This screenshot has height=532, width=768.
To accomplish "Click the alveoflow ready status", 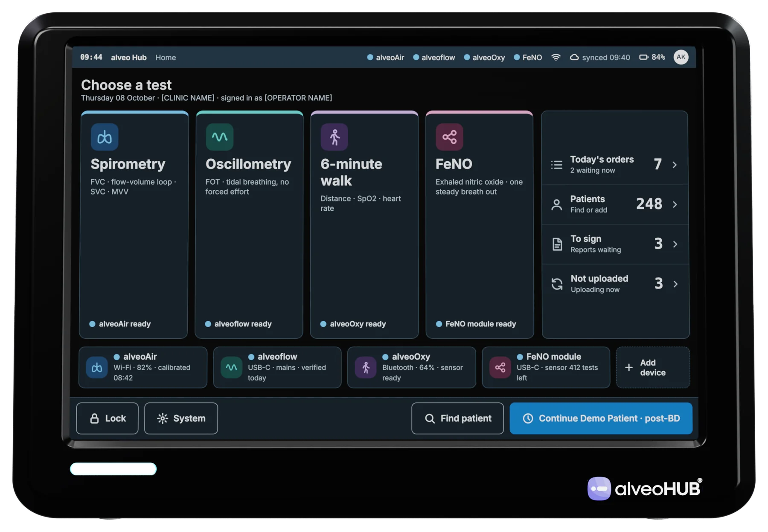I will click(x=238, y=324).
